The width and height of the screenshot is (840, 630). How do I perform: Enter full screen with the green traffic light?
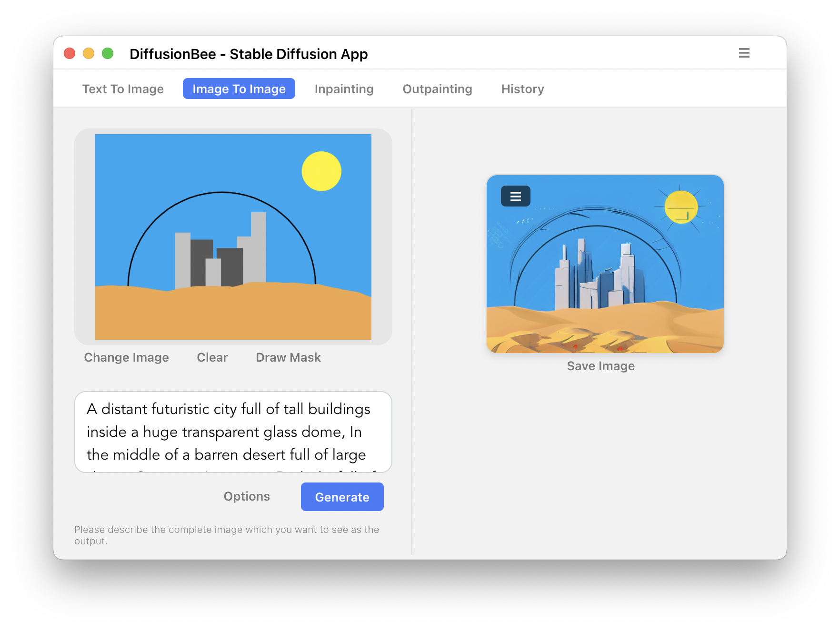click(x=108, y=53)
